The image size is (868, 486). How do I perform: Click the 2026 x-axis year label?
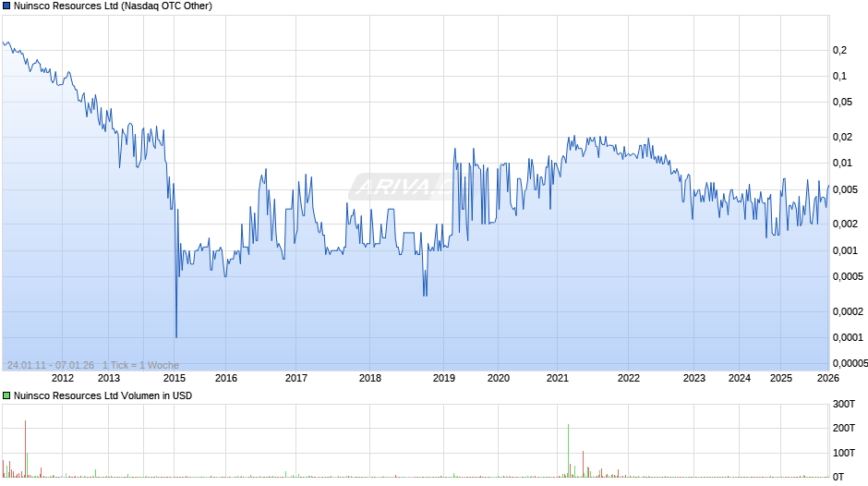coord(828,378)
